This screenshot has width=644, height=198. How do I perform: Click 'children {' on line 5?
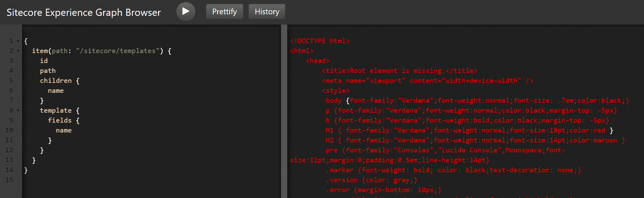pyautogui.click(x=60, y=81)
